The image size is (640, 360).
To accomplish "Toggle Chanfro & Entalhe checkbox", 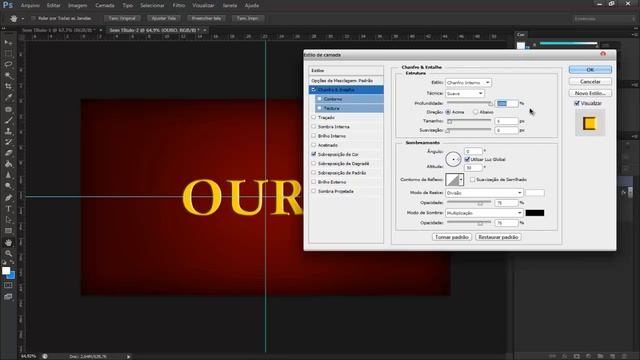I will (x=313, y=89).
